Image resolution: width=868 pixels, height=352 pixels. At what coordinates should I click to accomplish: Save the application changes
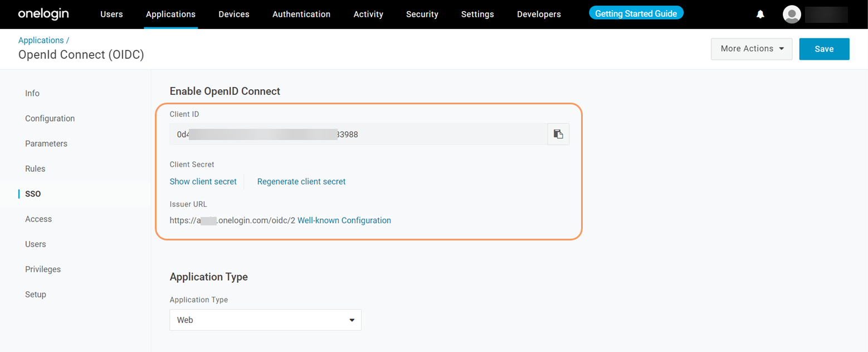pyautogui.click(x=824, y=49)
